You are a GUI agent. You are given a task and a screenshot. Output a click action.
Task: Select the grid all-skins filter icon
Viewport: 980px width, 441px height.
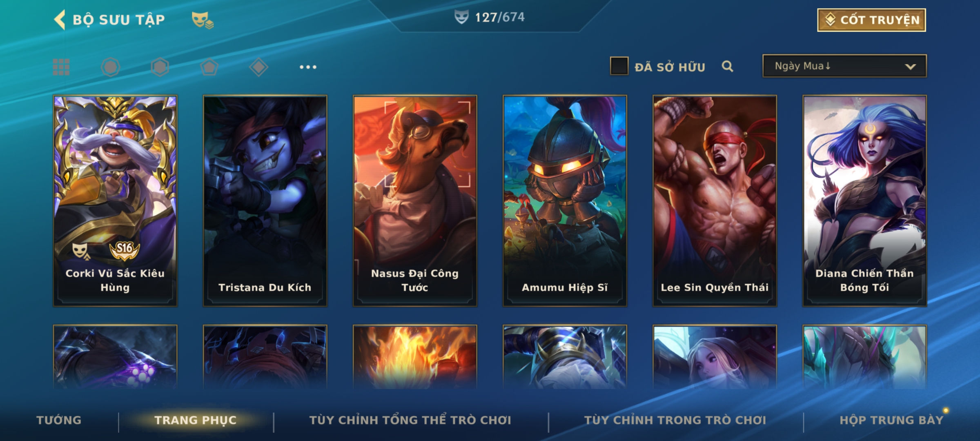click(x=61, y=67)
